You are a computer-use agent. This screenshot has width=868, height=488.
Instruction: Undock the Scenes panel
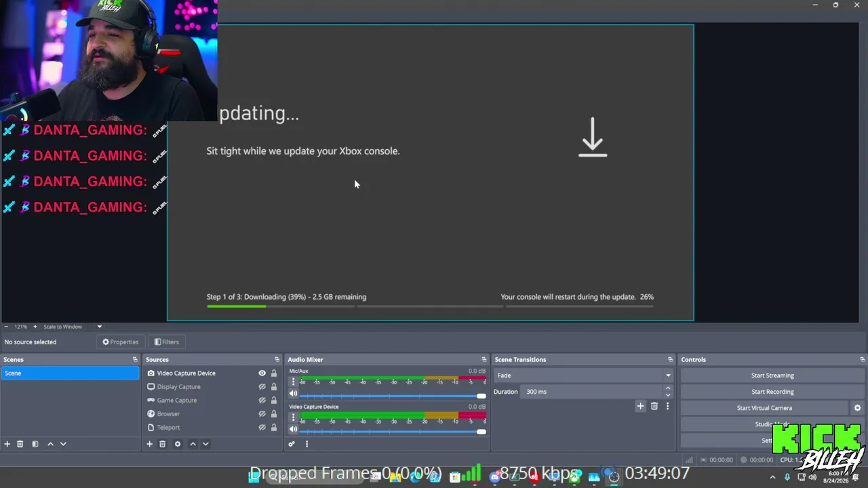coord(135,360)
